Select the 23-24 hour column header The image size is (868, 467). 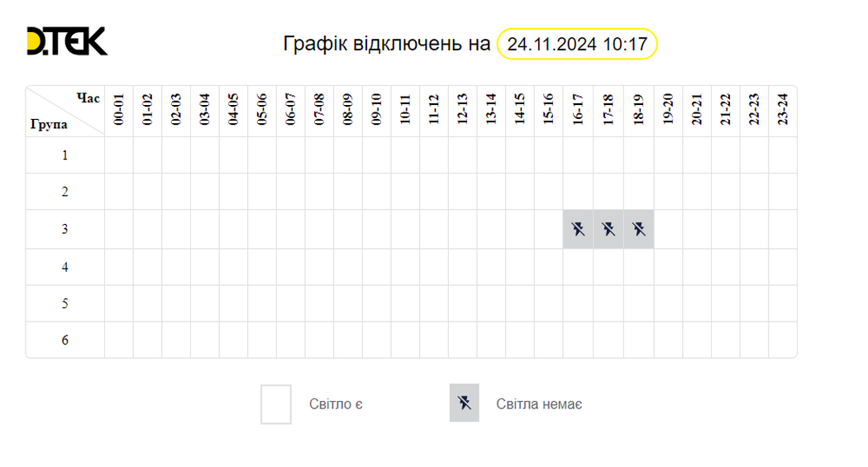(783, 110)
